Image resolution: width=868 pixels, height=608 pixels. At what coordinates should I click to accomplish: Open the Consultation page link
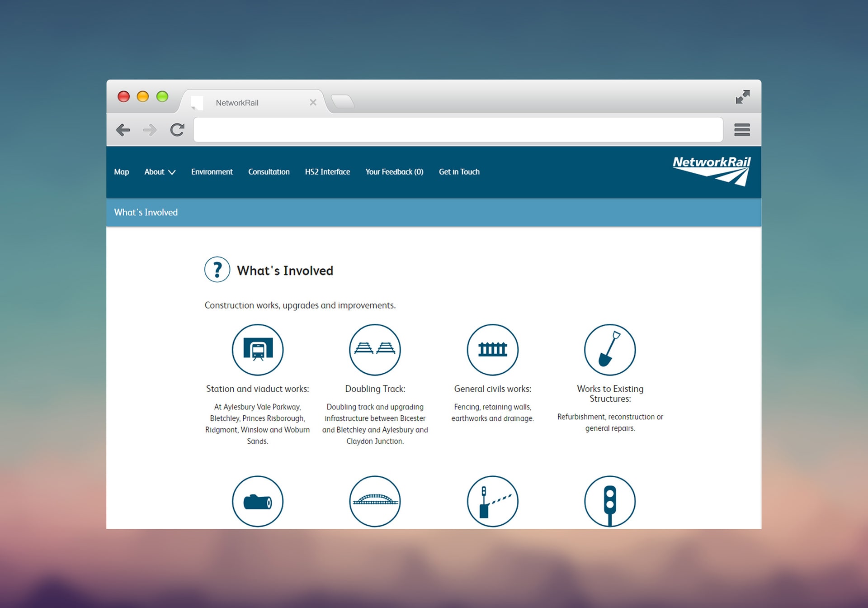coord(269,172)
